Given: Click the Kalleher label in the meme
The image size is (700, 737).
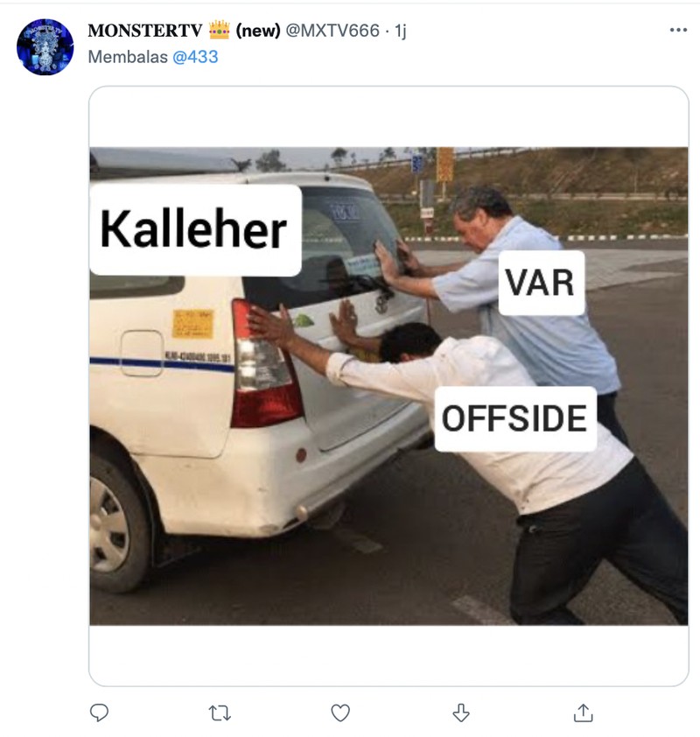Looking at the screenshot, I should (195, 230).
